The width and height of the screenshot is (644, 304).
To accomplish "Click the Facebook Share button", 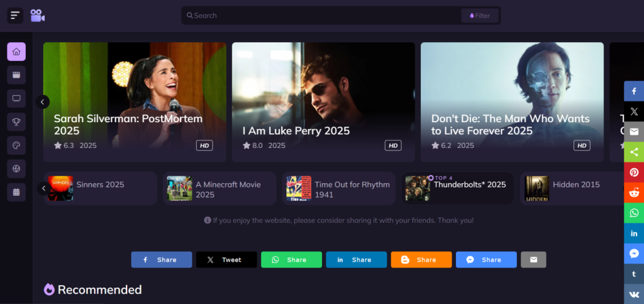I will 162,260.
